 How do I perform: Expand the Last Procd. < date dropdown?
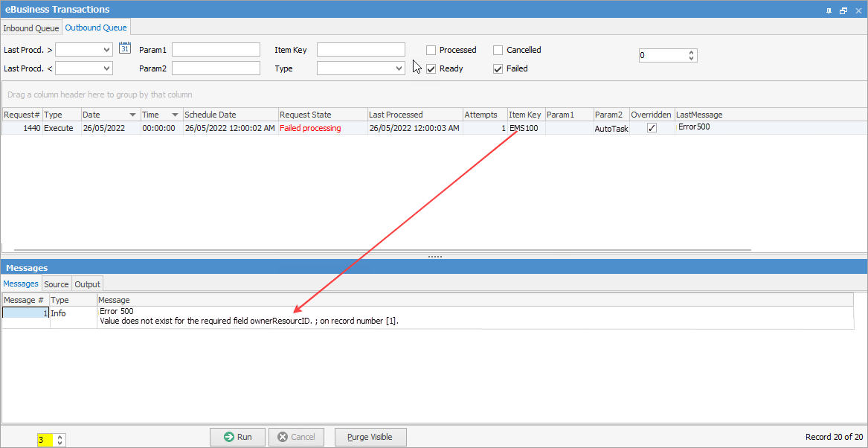pyautogui.click(x=107, y=68)
